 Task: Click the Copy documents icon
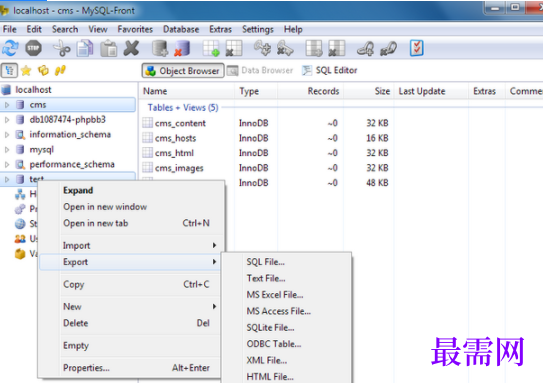[85, 48]
